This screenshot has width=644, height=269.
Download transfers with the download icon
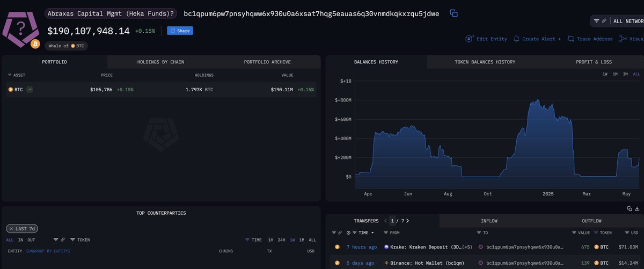(x=637, y=209)
